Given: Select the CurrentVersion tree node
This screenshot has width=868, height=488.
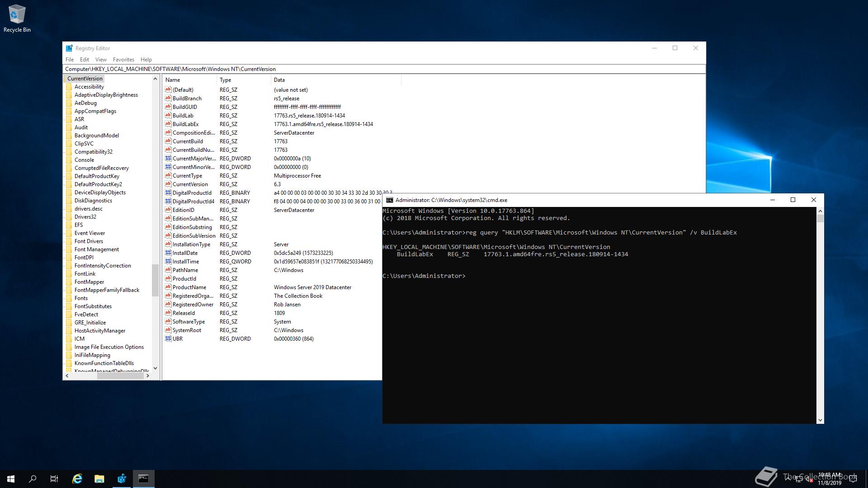Looking at the screenshot, I should coord(85,79).
